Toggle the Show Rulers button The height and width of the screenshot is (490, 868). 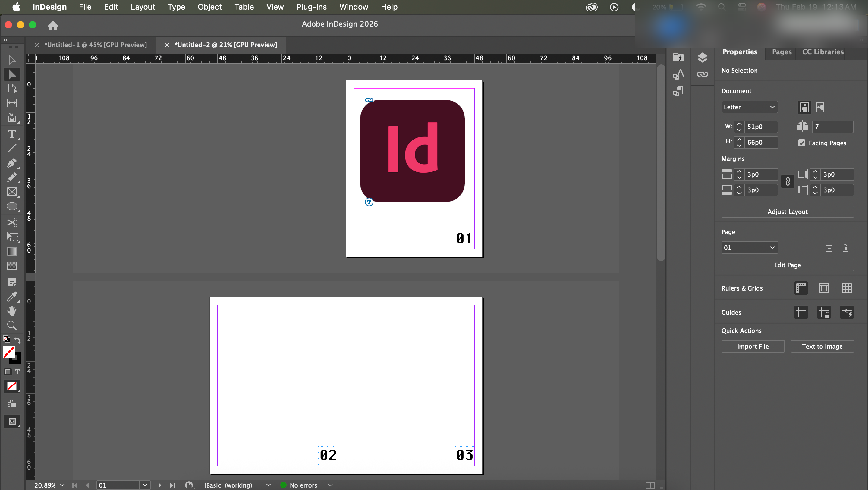pyautogui.click(x=801, y=288)
